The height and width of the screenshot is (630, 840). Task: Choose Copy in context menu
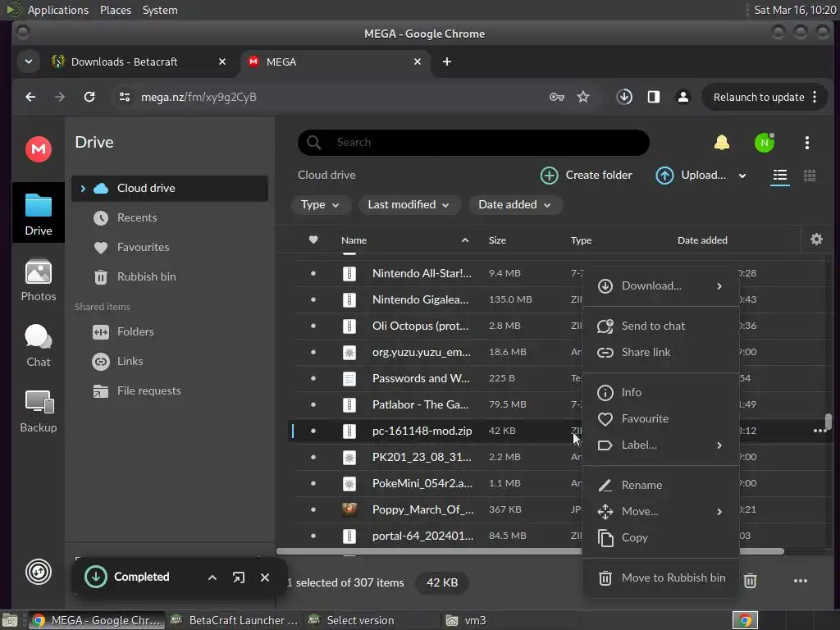[660, 537]
